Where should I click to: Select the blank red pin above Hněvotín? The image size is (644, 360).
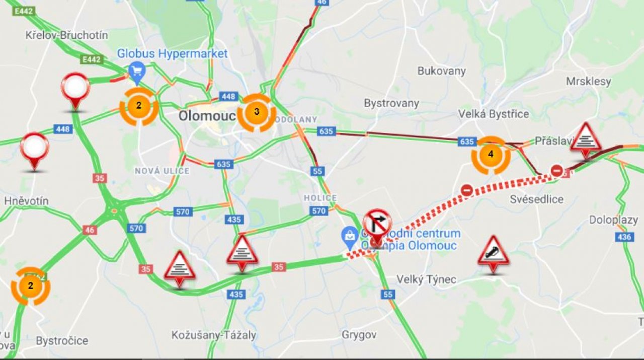34,150
